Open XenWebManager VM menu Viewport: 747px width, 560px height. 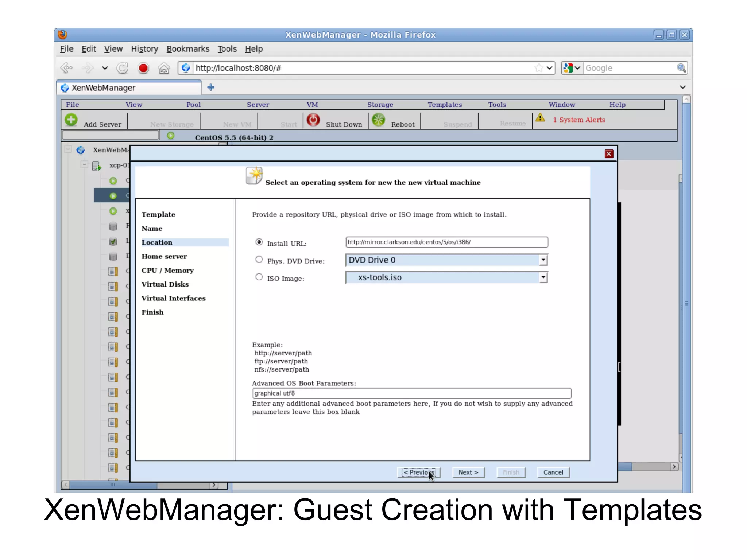[312, 105]
